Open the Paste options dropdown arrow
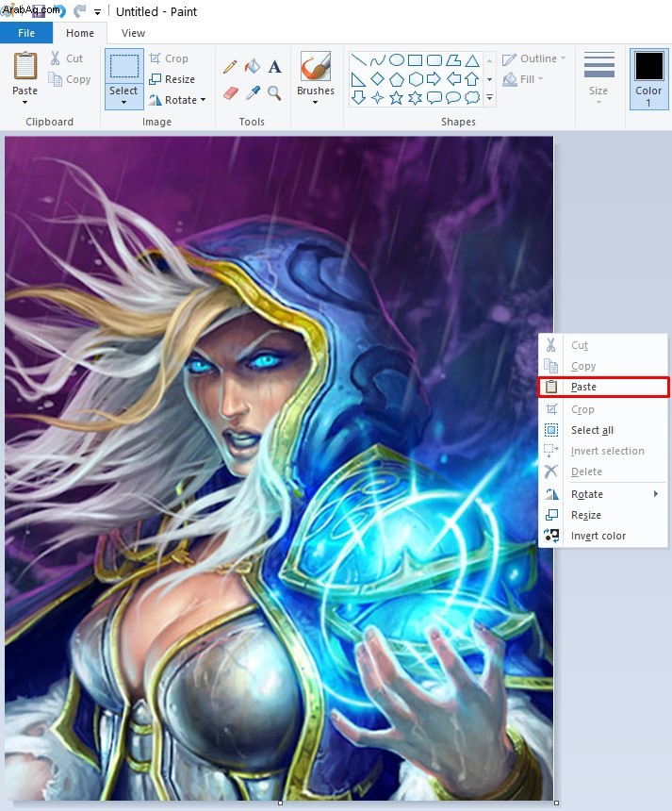 coord(25,103)
